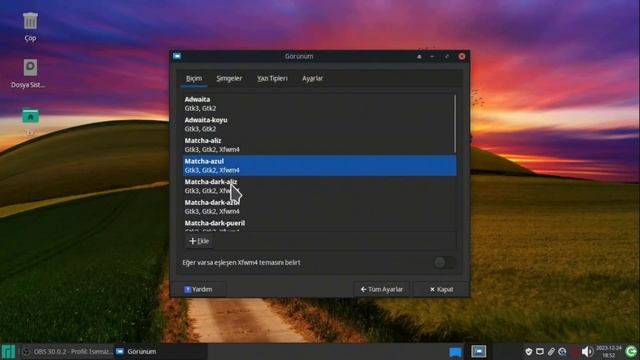Select the Adwaita-koyu theme
Image resolution: width=640 pixels, height=360 pixels.
[318, 124]
